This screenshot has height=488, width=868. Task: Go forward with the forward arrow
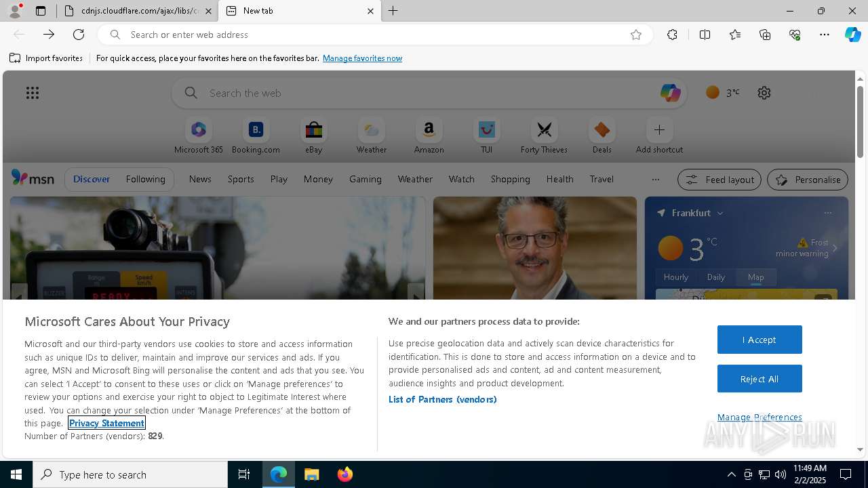[49, 35]
